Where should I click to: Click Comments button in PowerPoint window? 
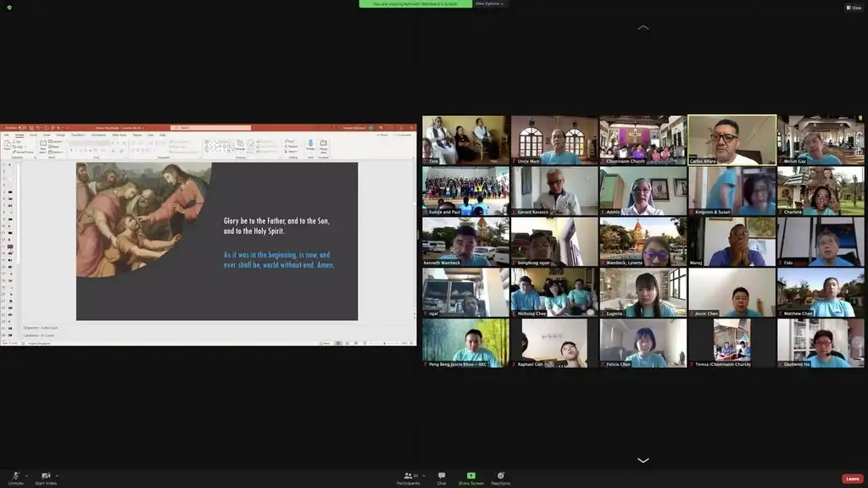(403, 135)
